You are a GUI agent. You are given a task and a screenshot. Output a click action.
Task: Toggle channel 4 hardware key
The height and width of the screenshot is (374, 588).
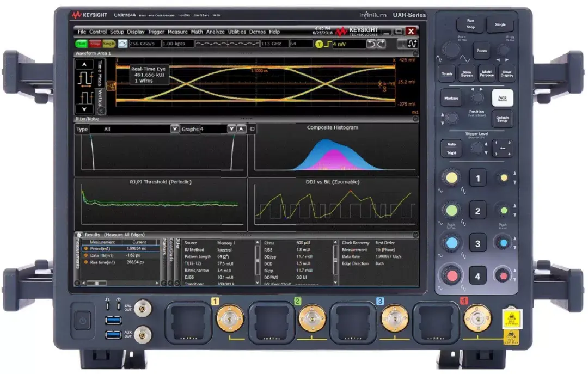[x=478, y=277]
